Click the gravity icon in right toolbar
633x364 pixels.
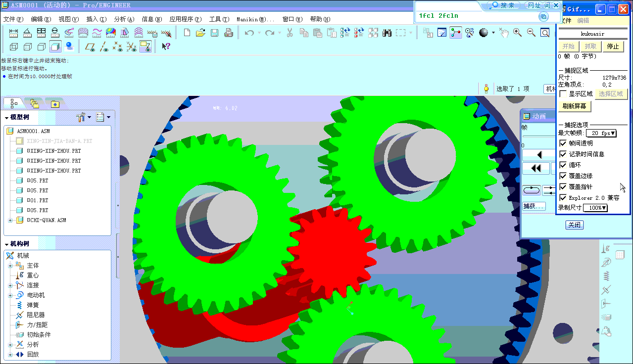(x=606, y=249)
